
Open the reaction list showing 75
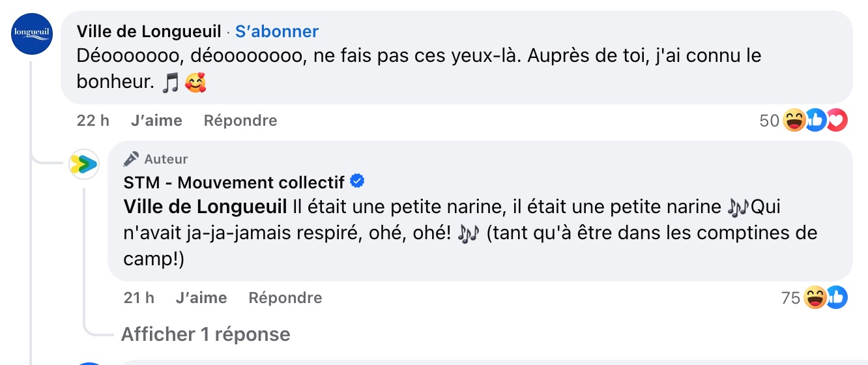click(x=790, y=298)
